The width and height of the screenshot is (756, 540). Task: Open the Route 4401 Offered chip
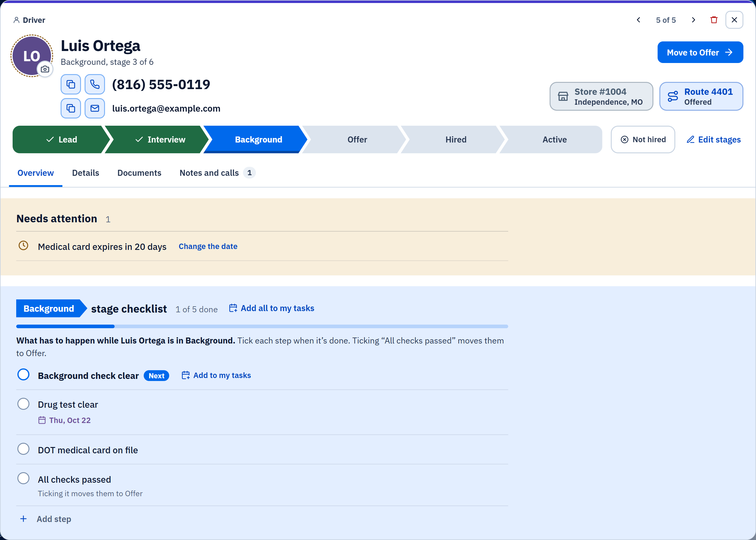[701, 96]
